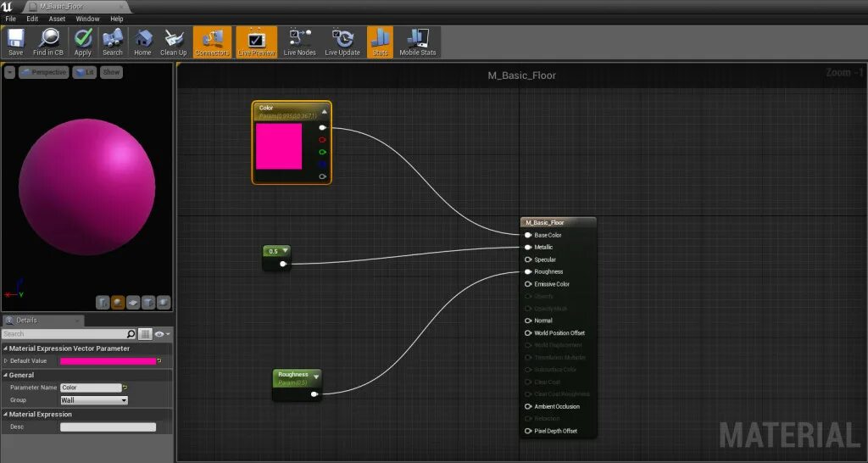This screenshot has height=463, width=868.
Task: Expand the Roughness node arrow
Action: tap(315, 377)
